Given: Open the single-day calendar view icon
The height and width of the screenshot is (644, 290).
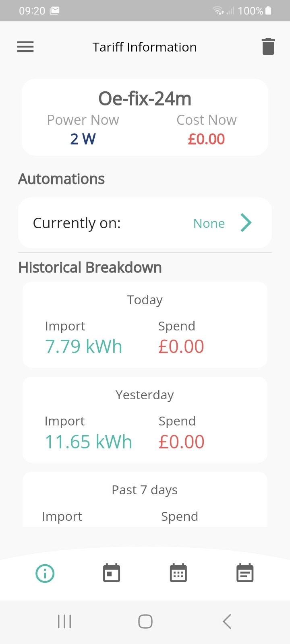Looking at the screenshot, I should (x=112, y=573).
